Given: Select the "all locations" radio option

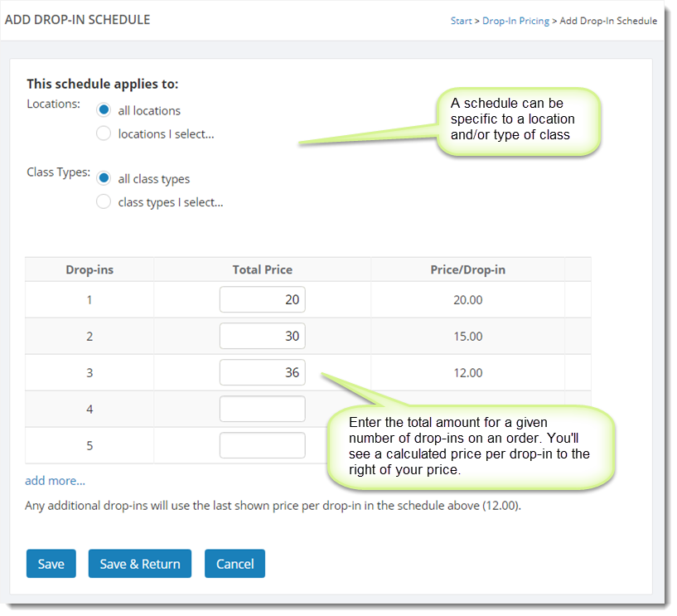Looking at the screenshot, I should 104,110.
